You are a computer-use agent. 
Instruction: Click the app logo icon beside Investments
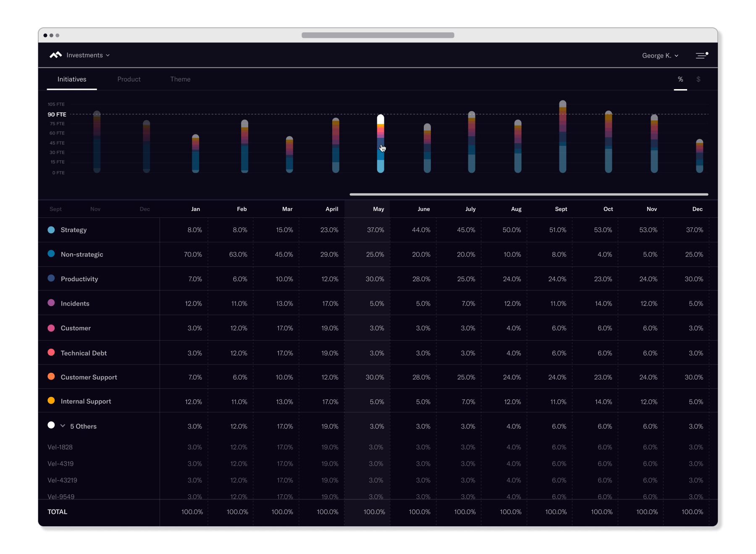pyautogui.click(x=55, y=55)
